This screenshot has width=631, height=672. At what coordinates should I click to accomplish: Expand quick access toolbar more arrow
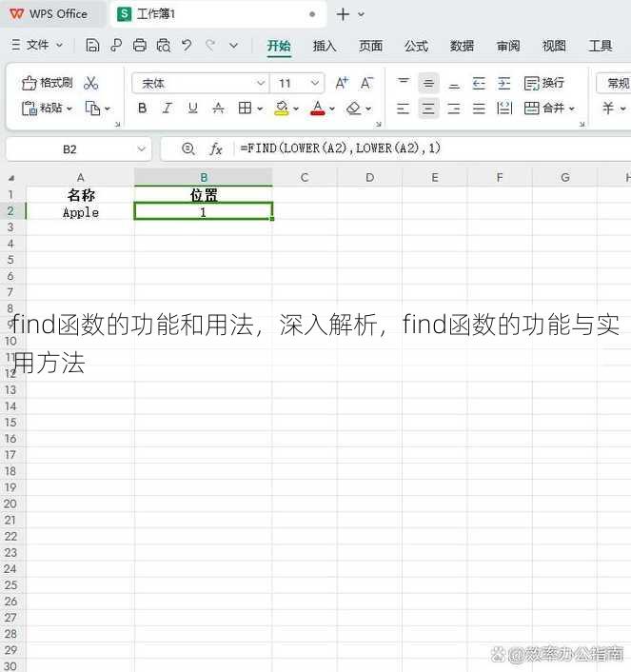(x=233, y=45)
